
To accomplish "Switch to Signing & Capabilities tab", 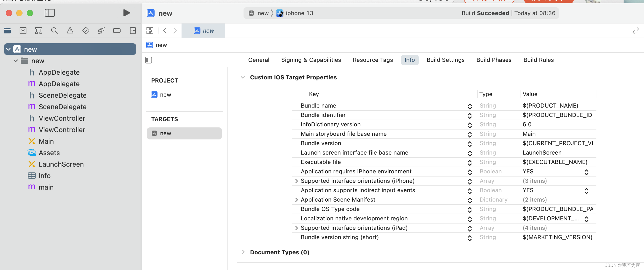I will 311,60.
